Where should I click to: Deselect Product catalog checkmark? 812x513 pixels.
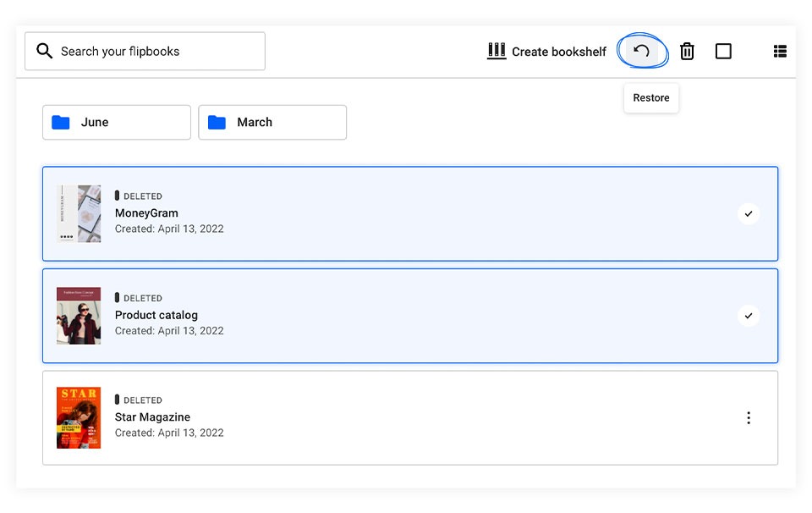749,316
